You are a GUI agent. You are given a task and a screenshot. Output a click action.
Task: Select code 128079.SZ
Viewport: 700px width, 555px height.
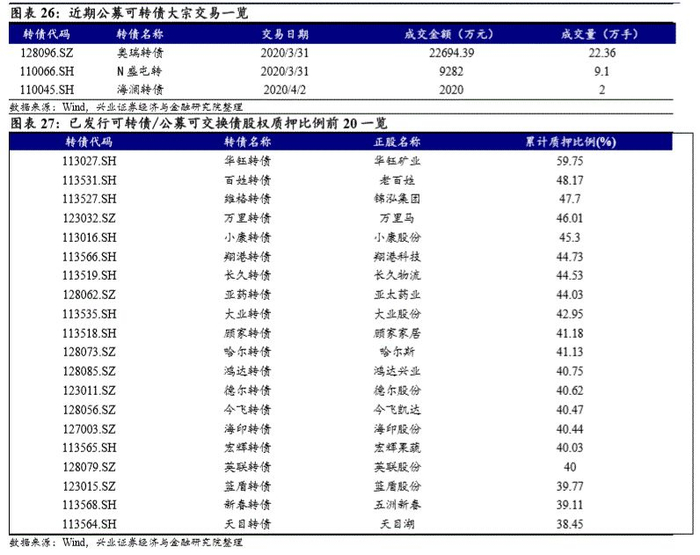(x=89, y=467)
